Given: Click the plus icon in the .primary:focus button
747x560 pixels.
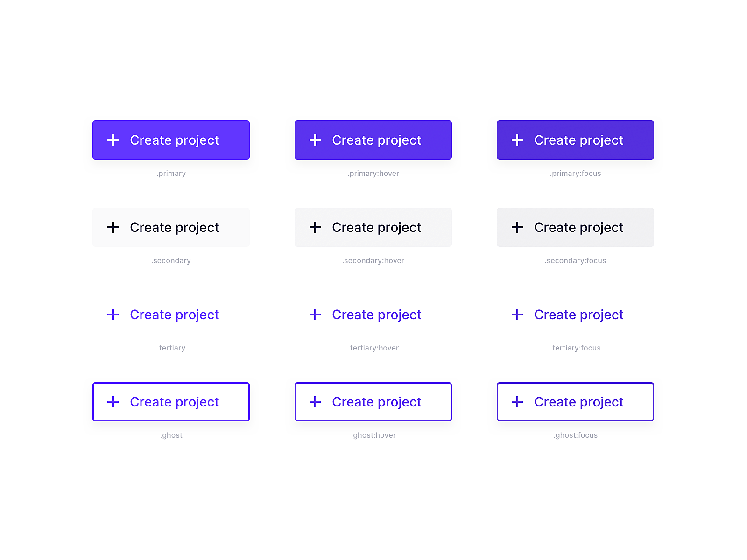Looking at the screenshot, I should coord(517,140).
